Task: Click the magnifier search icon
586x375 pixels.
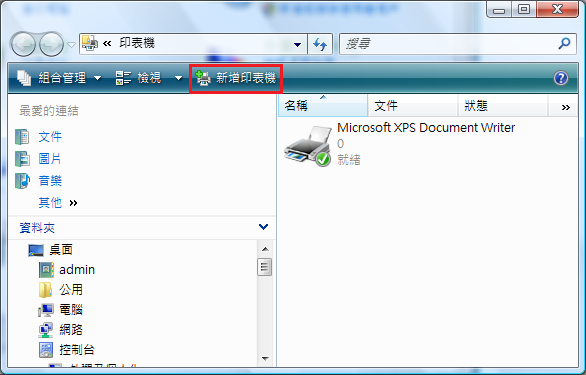Action: tap(564, 44)
